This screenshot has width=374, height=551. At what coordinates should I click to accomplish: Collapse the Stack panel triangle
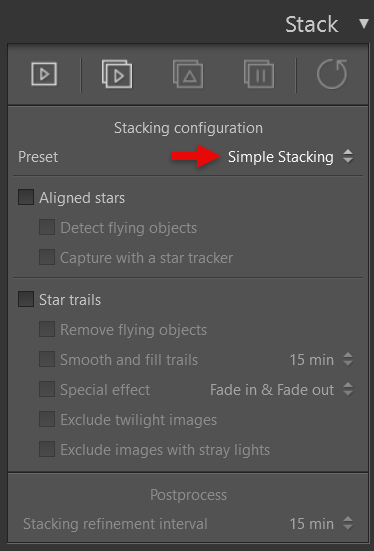[x=364, y=24]
